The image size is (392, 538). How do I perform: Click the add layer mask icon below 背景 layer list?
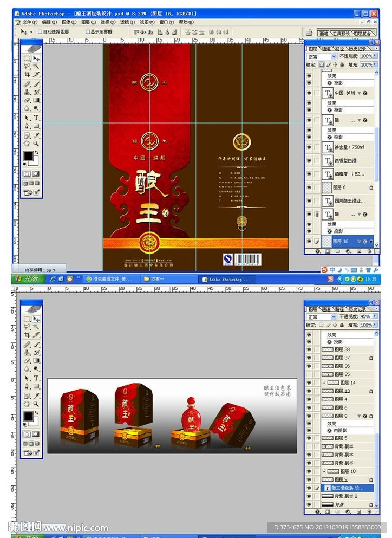pyautogui.click(x=328, y=511)
